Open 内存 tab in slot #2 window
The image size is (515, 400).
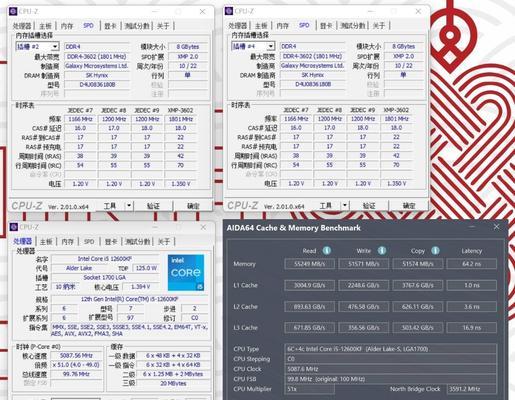[x=67, y=26]
